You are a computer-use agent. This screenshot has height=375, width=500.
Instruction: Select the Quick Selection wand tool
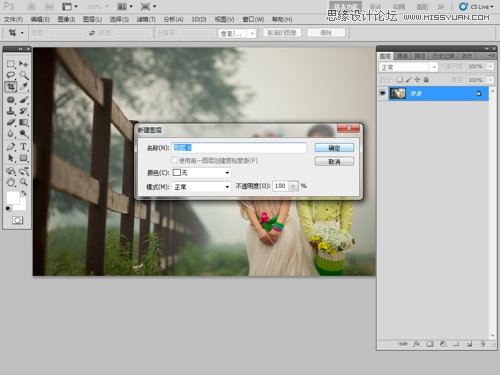tap(23, 75)
